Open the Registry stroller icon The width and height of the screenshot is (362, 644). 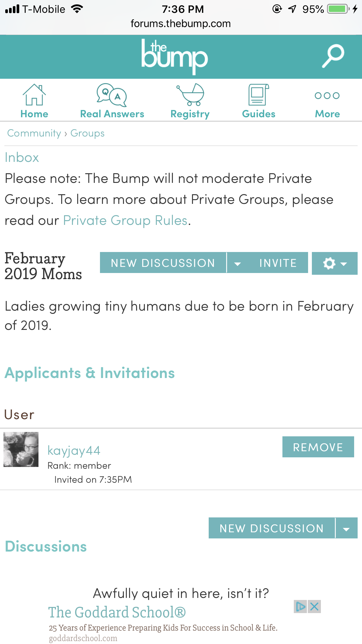190,94
